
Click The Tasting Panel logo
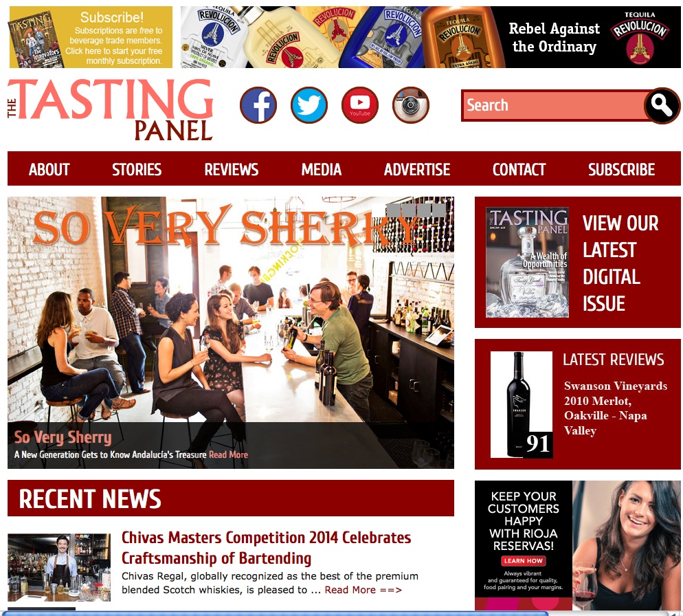click(110, 109)
